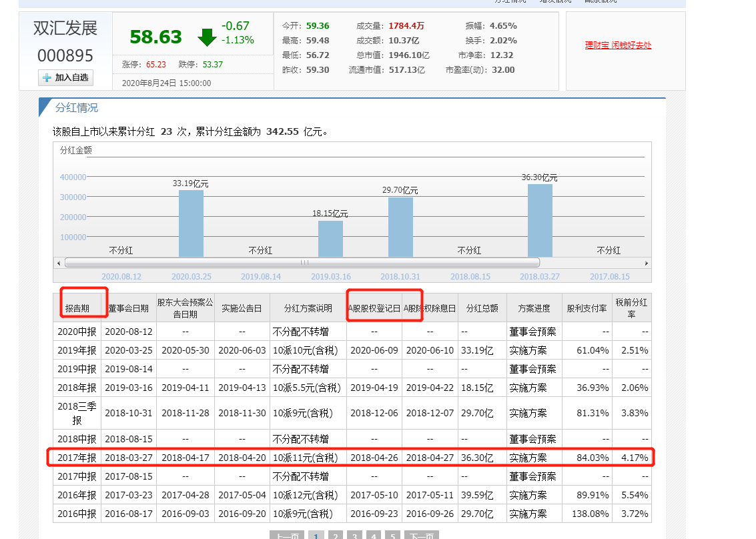Click the 138.08% payout ratio cell

coord(587,514)
